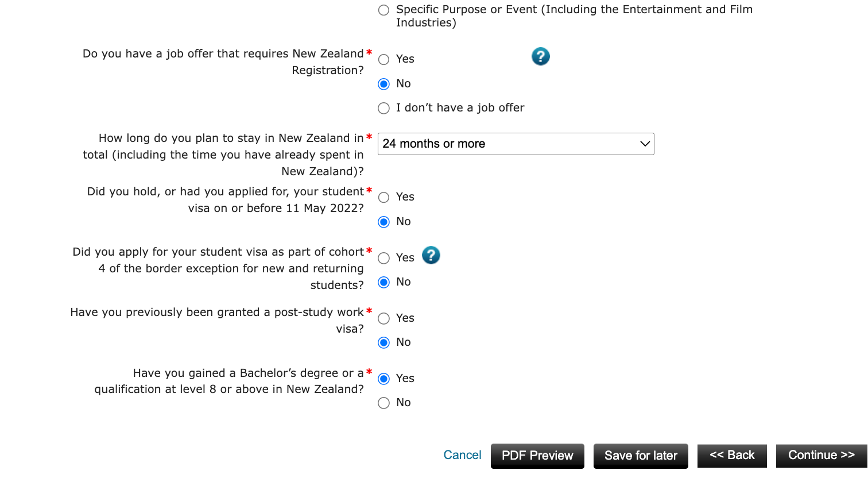
Task: Select Yes for student visa before 11 May 2022
Action: click(x=384, y=198)
